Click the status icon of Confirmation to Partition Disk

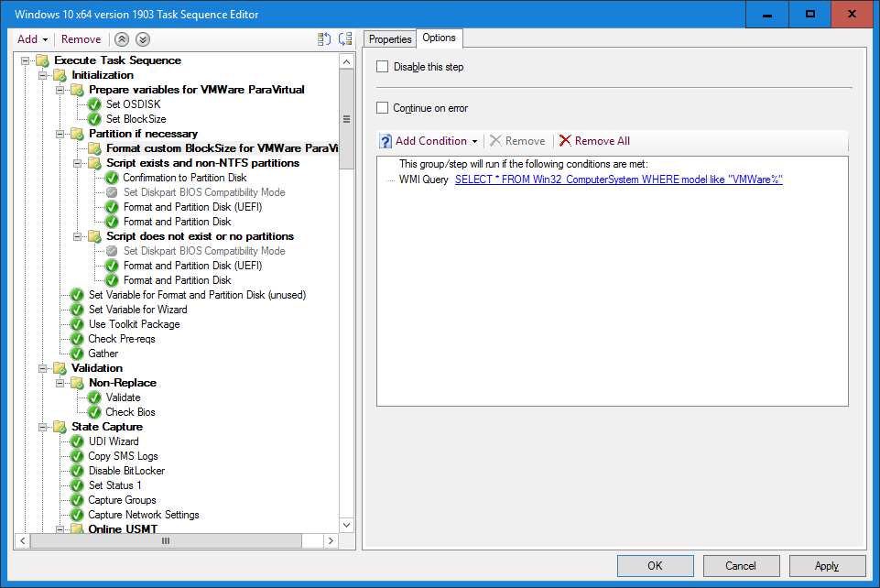click(112, 178)
